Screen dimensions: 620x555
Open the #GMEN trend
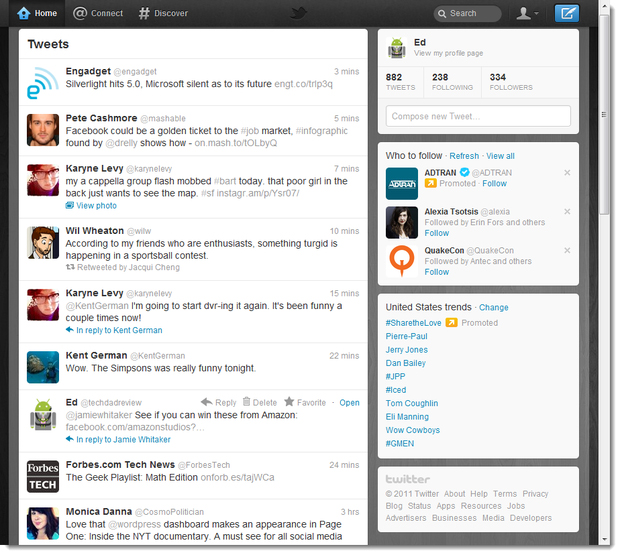tap(400, 444)
